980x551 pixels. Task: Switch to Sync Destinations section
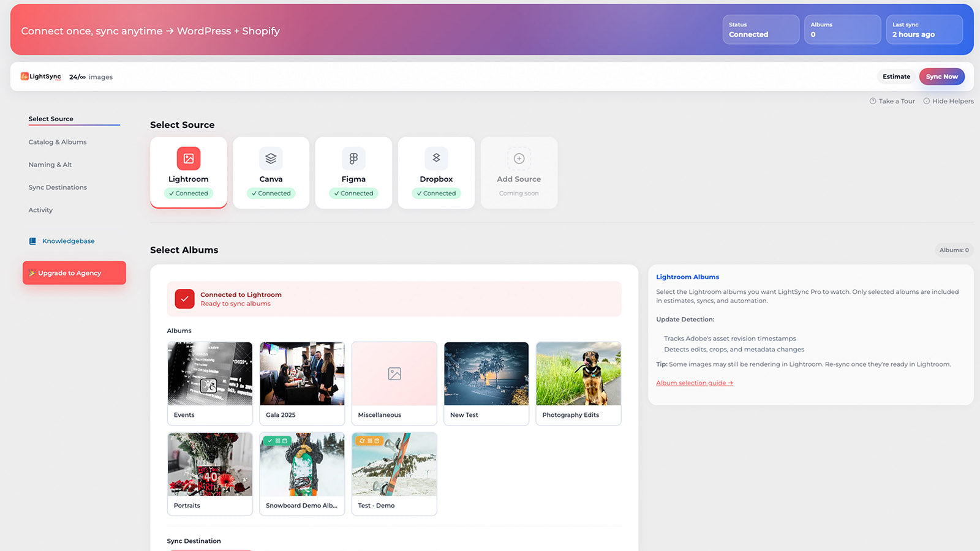58,187
